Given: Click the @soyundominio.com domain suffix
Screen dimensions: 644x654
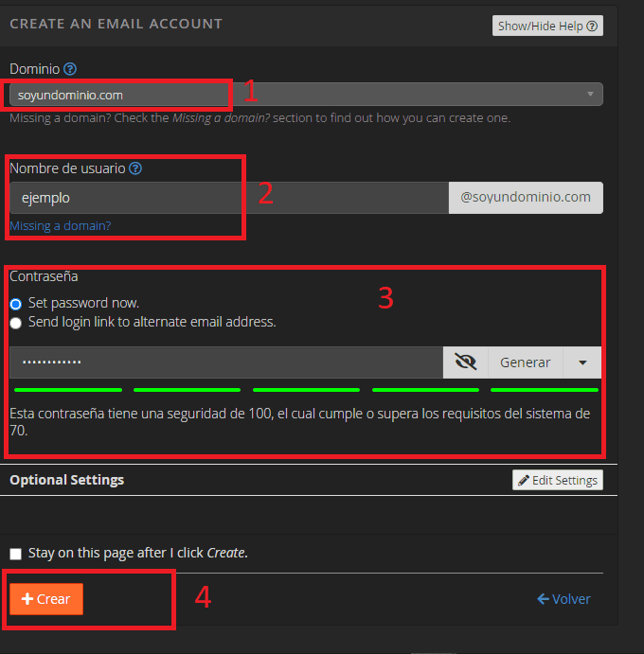Looking at the screenshot, I should pos(526,197).
